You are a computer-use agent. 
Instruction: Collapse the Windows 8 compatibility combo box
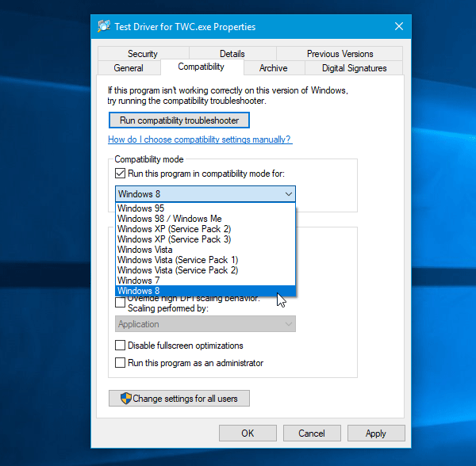(205, 194)
